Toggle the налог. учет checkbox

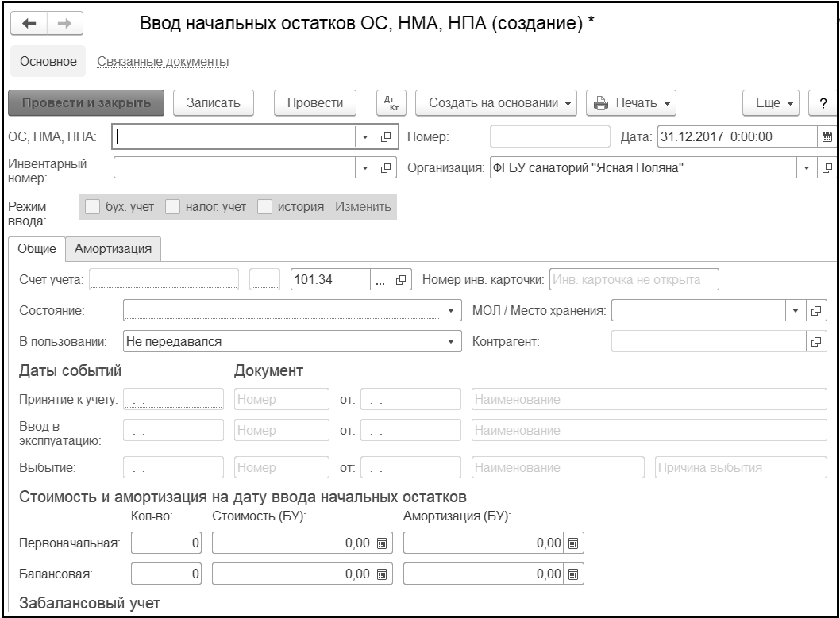pyautogui.click(x=172, y=207)
